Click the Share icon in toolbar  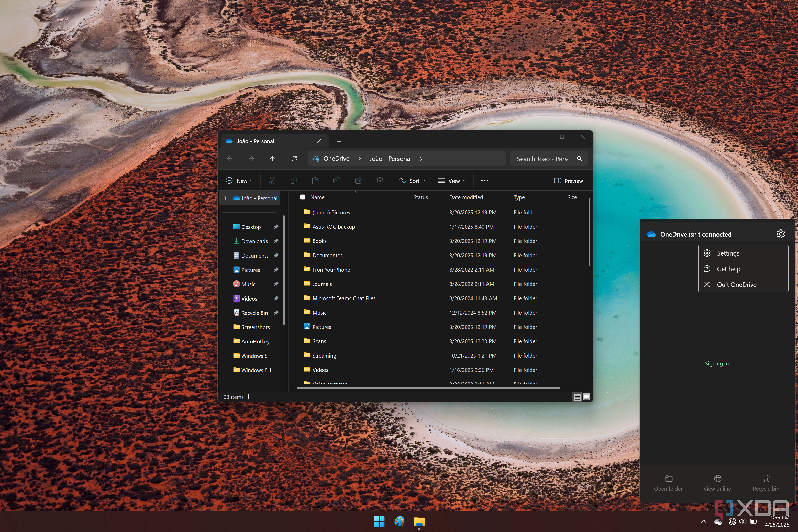358,181
